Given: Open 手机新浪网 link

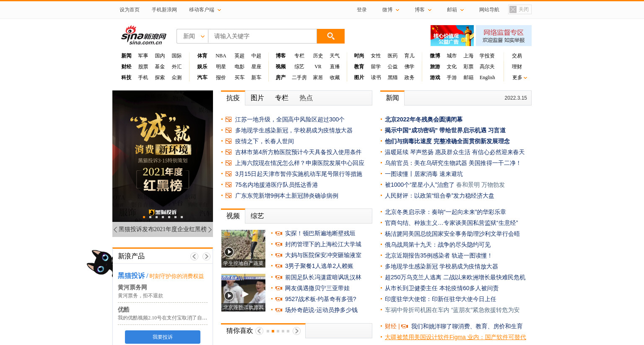Looking at the screenshot, I should [x=164, y=10].
